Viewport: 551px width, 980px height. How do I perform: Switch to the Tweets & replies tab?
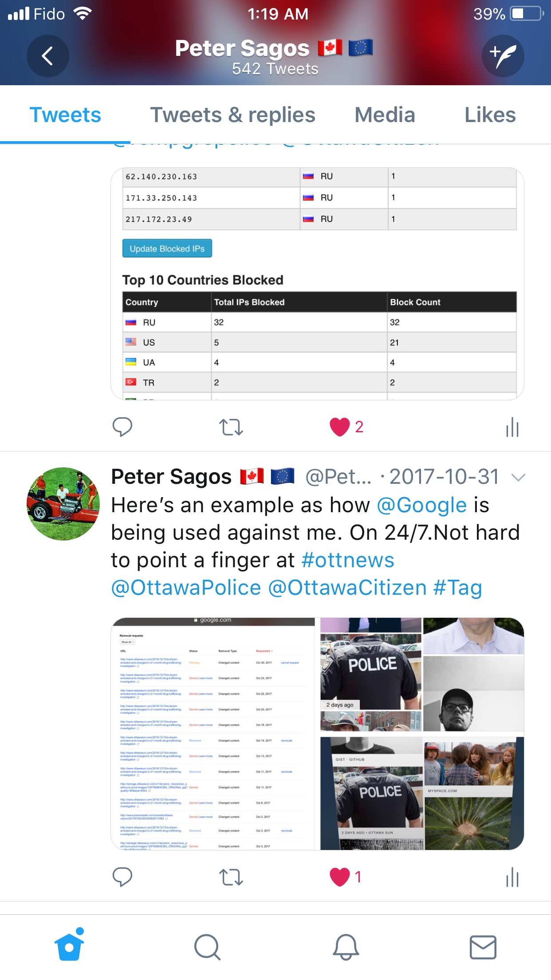tap(233, 115)
